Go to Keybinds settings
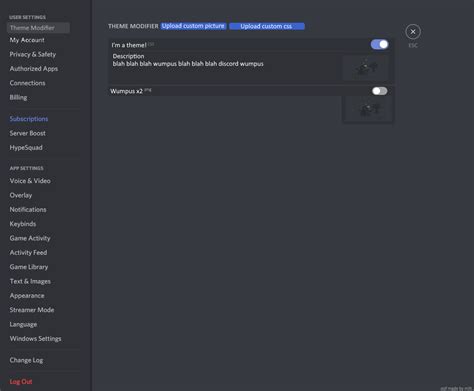 [x=23, y=224]
